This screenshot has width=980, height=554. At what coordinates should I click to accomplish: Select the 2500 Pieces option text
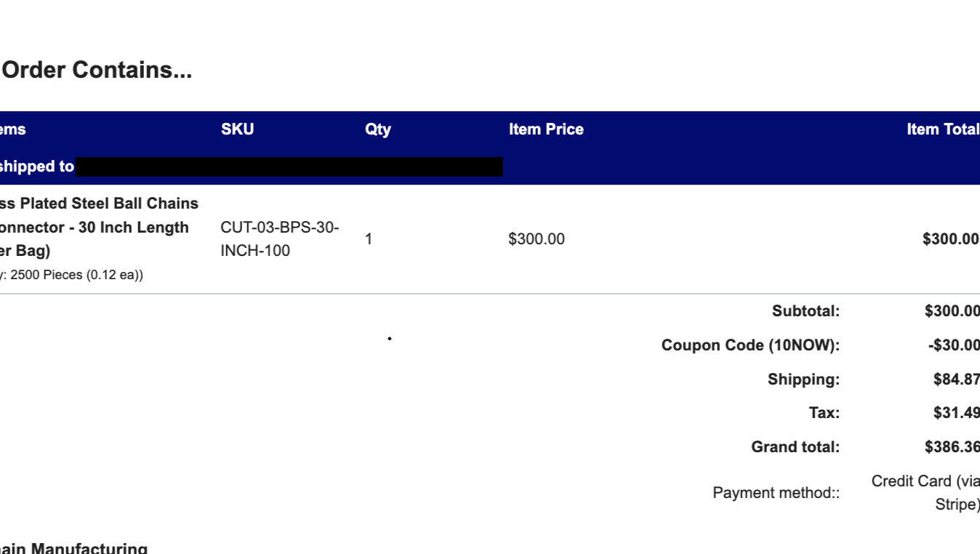pos(73,276)
